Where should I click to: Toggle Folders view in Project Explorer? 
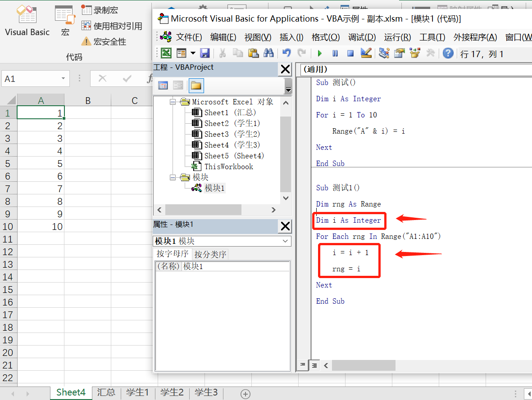[196, 85]
